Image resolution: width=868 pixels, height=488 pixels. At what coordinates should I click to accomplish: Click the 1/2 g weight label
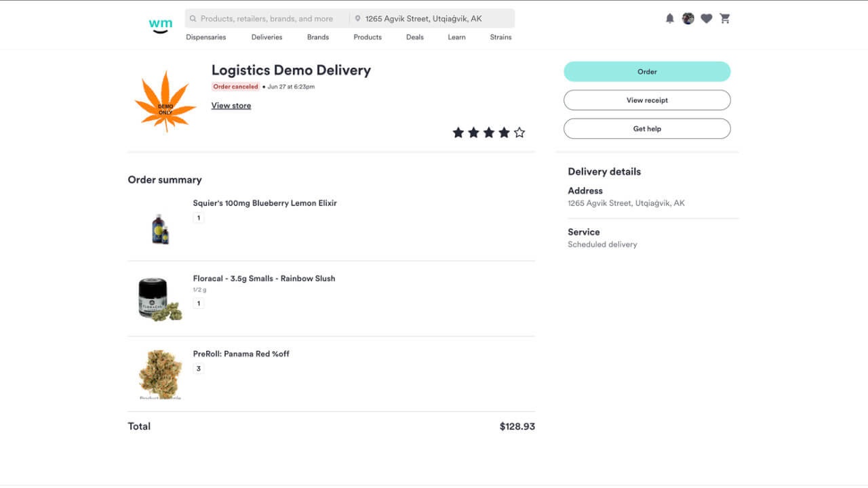click(199, 290)
